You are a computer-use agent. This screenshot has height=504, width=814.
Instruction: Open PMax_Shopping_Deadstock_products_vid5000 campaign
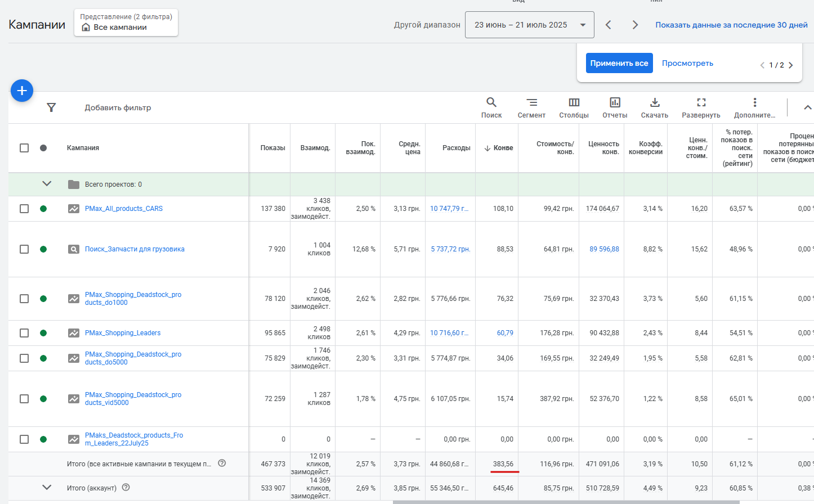133,399
